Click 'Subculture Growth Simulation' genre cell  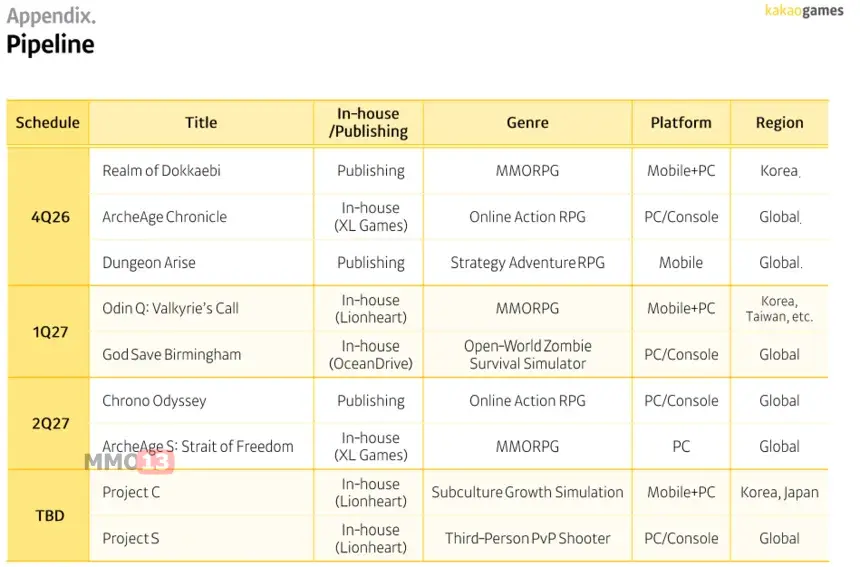(527, 492)
